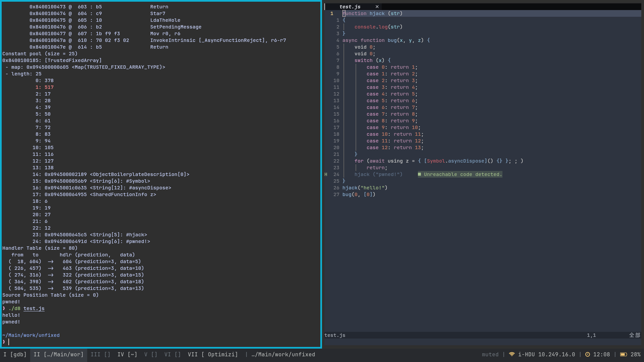Screen dimensions: 644x362
Task: Select the empty workspace III
Action: (x=100, y=354)
